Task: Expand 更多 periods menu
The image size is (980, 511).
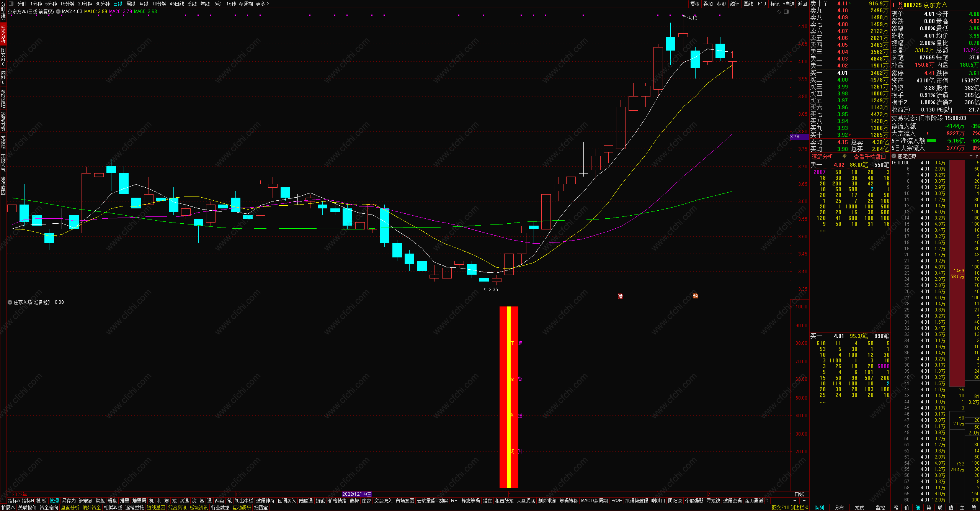Action: pyautogui.click(x=262, y=4)
